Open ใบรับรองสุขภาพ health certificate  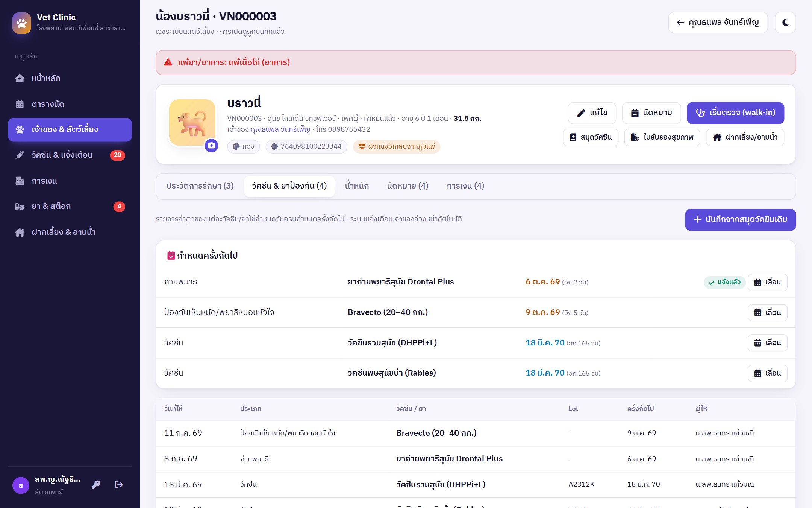(662, 137)
